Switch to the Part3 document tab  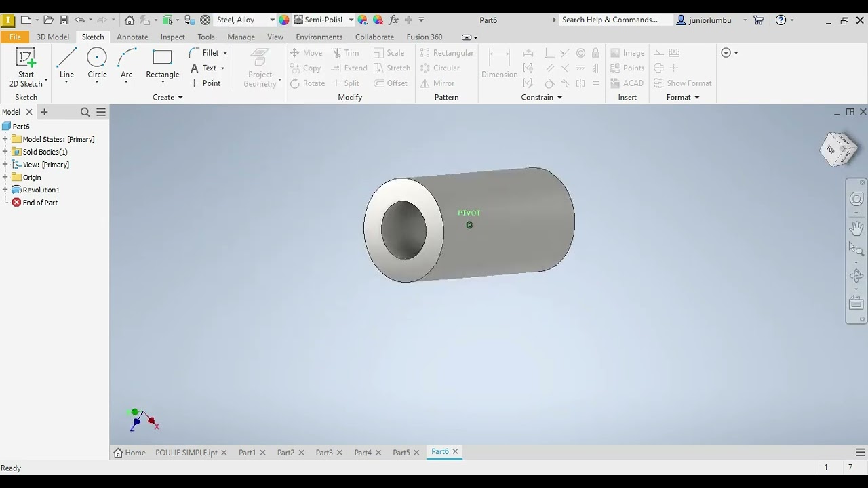click(x=324, y=453)
